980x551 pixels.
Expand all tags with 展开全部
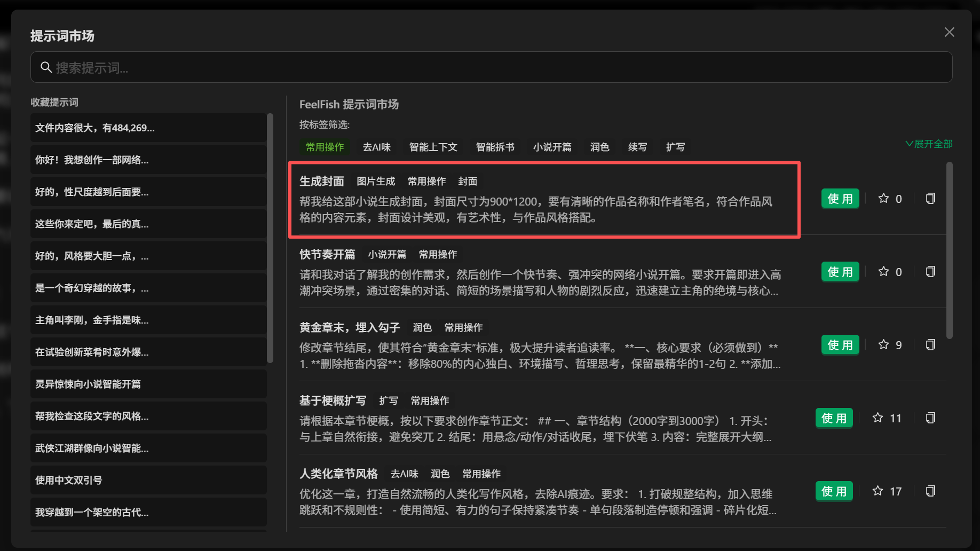929,144
